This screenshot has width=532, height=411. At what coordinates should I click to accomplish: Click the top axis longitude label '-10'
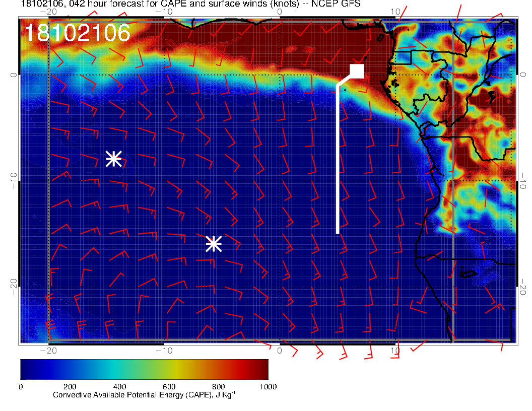click(164, 12)
